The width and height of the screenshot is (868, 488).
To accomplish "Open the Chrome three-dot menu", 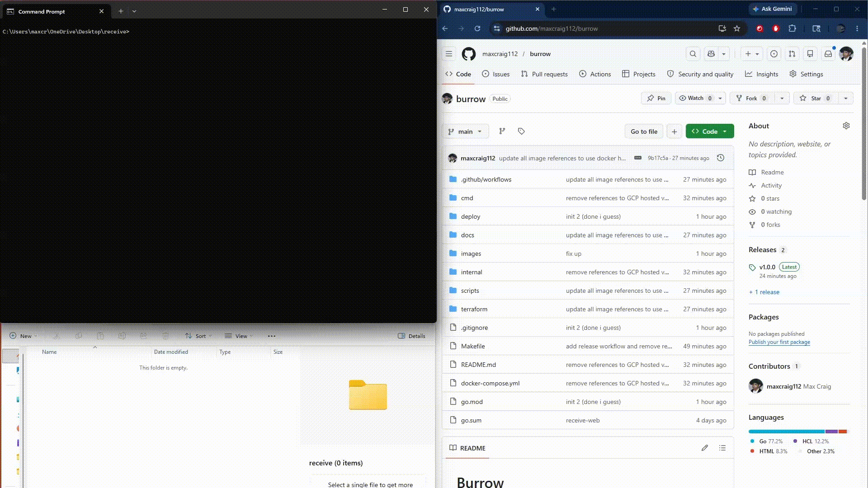I will (x=857, y=28).
